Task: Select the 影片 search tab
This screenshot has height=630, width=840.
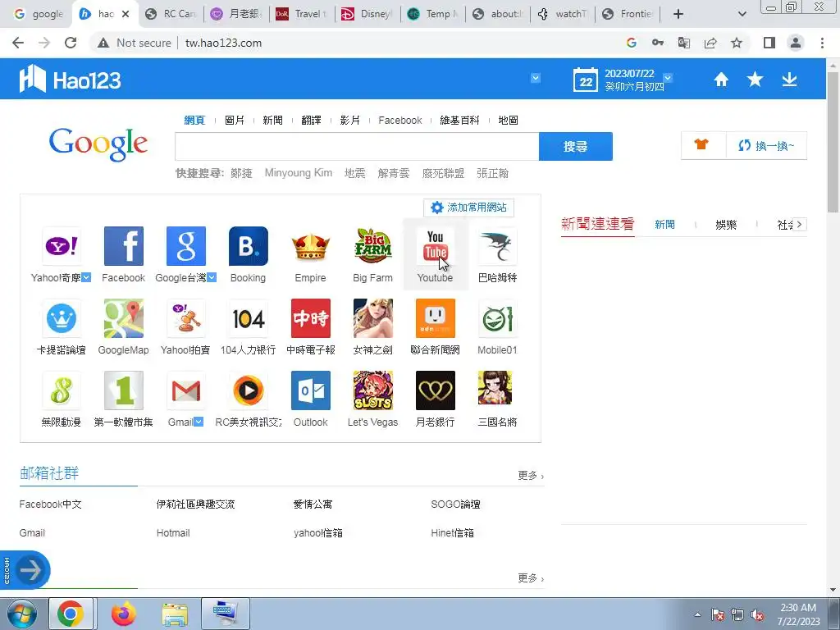Action: tap(349, 120)
